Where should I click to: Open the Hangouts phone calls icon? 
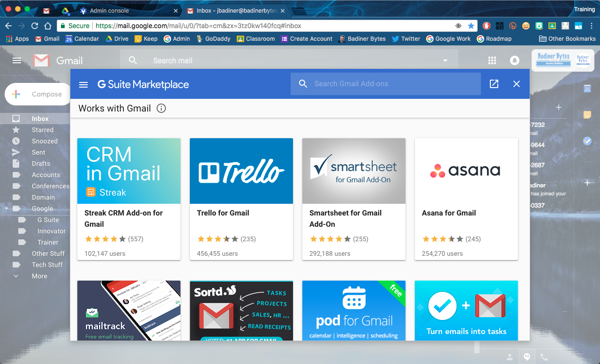(x=544, y=357)
